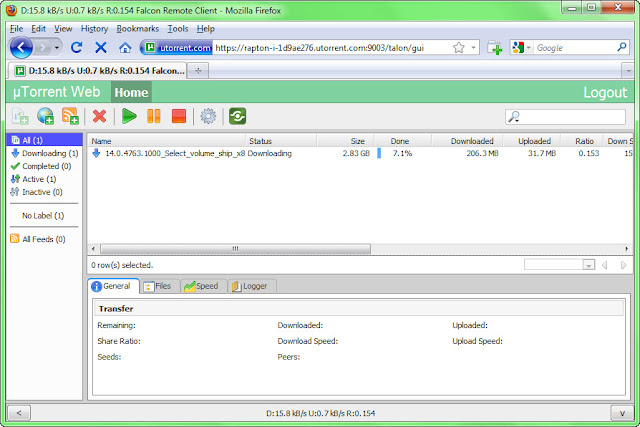The height and width of the screenshot is (427, 640).
Task: Click Add Torrent from URL globe icon
Action: click(x=45, y=116)
